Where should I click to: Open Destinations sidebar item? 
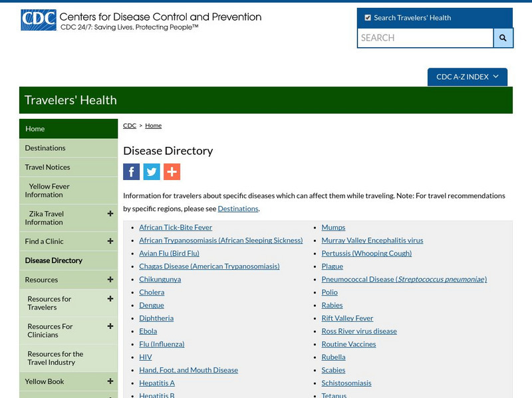coord(68,148)
